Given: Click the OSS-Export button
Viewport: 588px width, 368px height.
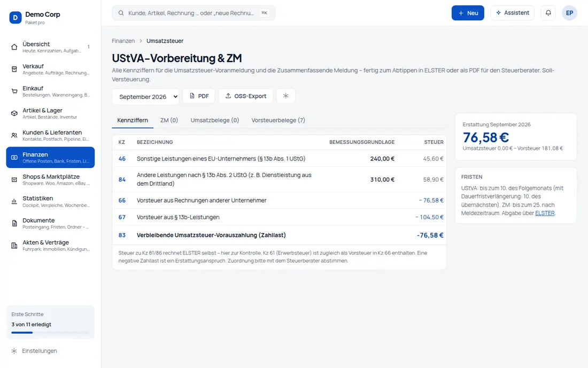Looking at the screenshot, I should click(x=246, y=96).
